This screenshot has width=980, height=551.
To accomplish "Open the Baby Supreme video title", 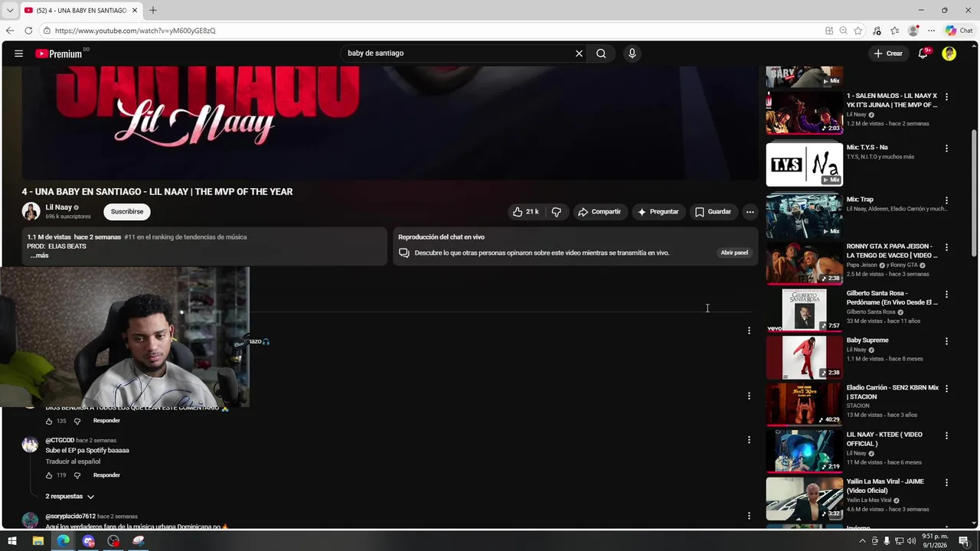I will [867, 341].
